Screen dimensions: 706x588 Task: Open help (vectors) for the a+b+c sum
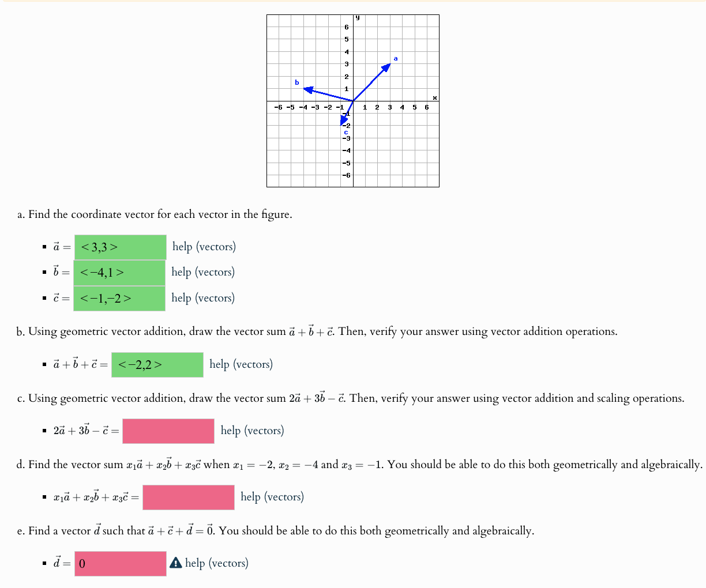[x=241, y=364]
